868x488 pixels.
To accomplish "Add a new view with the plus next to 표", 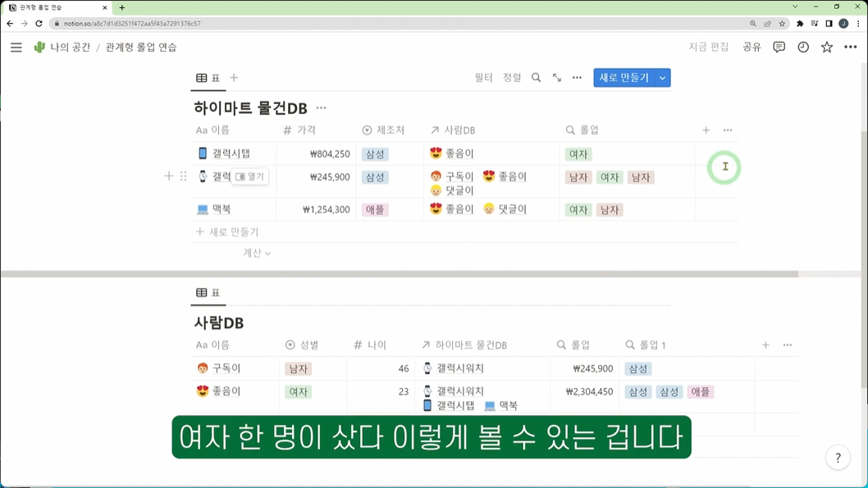I will click(234, 78).
